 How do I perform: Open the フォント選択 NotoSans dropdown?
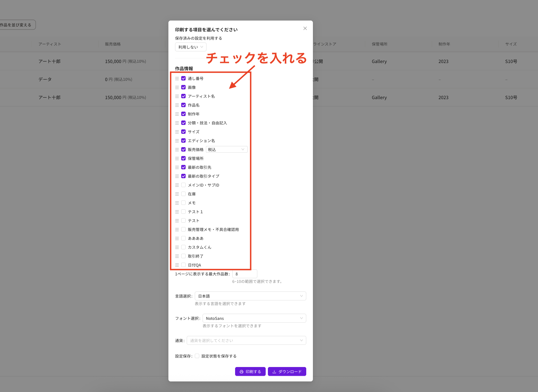click(254, 318)
